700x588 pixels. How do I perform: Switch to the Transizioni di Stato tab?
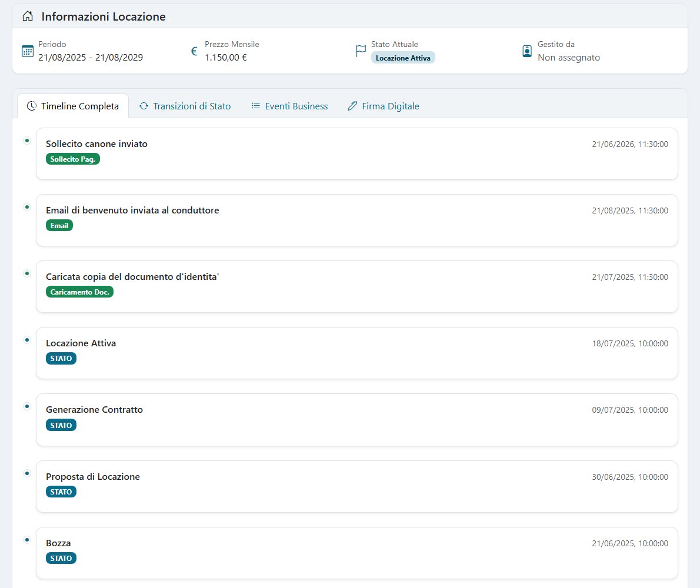point(185,106)
